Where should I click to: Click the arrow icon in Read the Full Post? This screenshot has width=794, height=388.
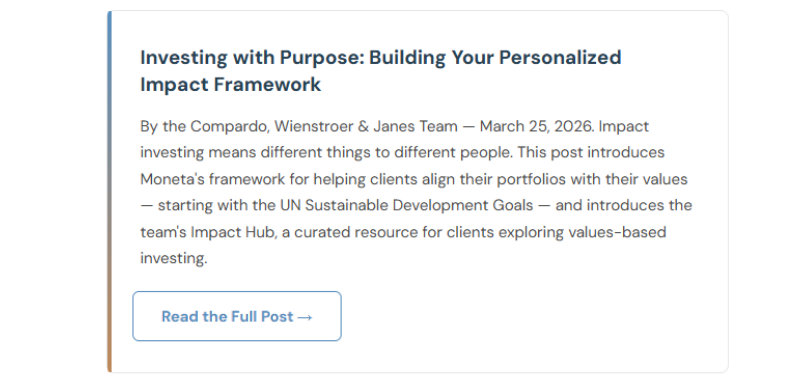tap(305, 317)
